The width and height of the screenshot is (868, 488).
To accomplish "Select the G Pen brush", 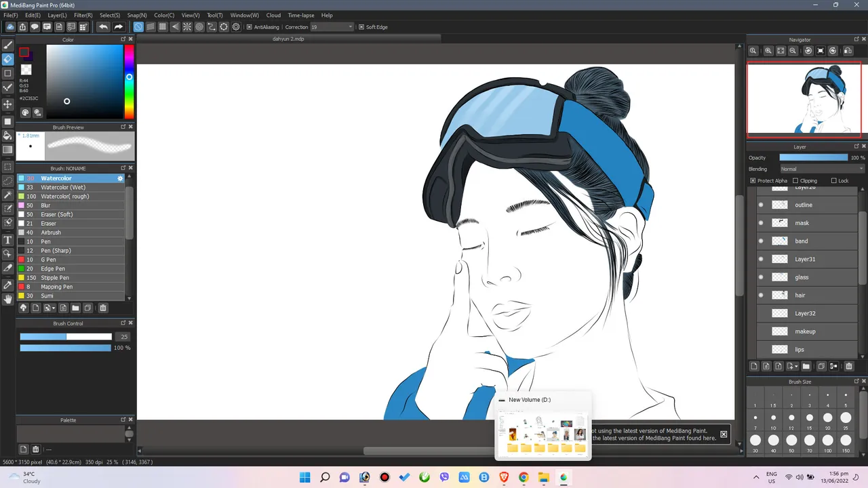I will pyautogui.click(x=71, y=260).
